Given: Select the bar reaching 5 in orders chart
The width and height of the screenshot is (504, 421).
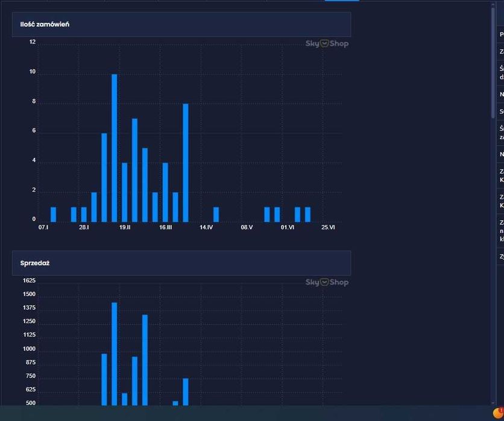Looking at the screenshot, I should 145,185.
